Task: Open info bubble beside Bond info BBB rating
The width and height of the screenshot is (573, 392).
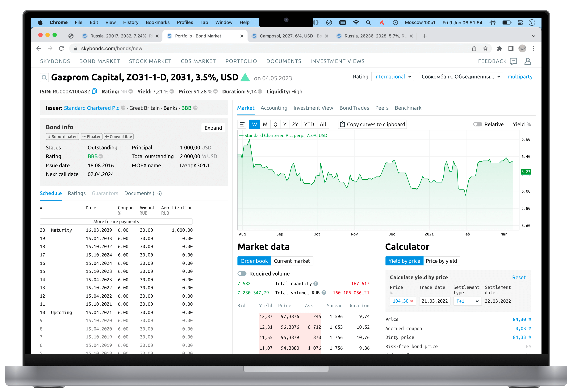Action: point(101,156)
